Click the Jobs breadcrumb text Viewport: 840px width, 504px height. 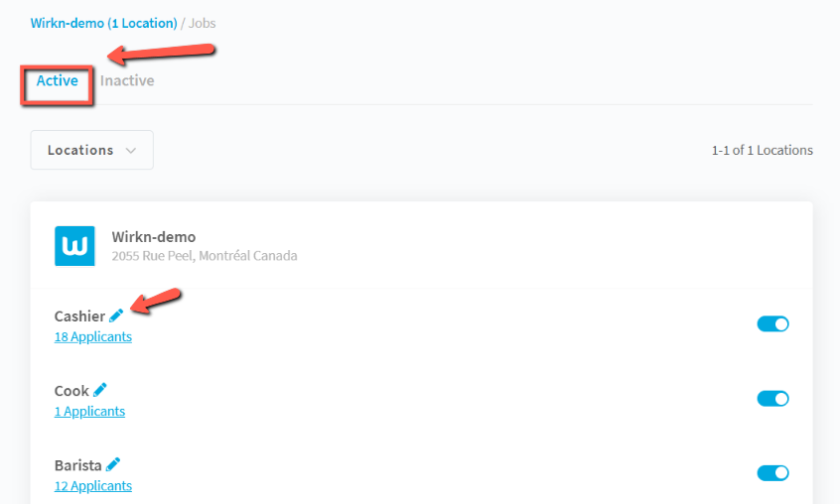click(x=202, y=23)
